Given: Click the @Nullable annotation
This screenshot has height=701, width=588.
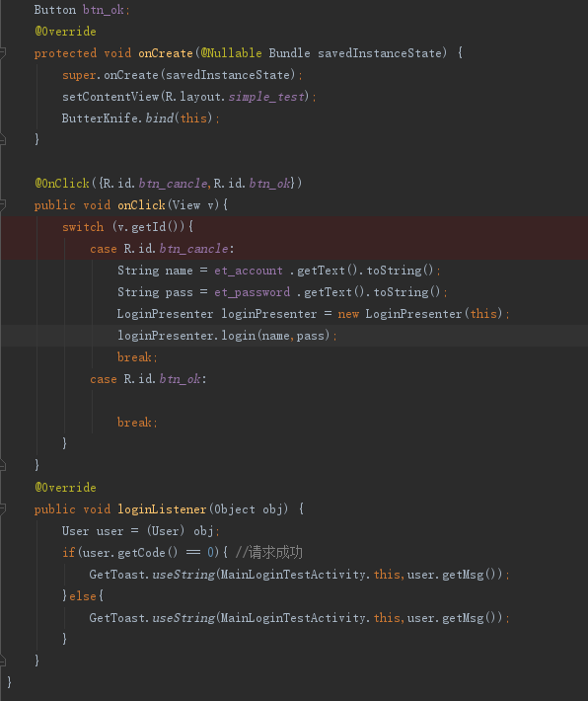Looking at the screenshot, I should tap(231, 53).
